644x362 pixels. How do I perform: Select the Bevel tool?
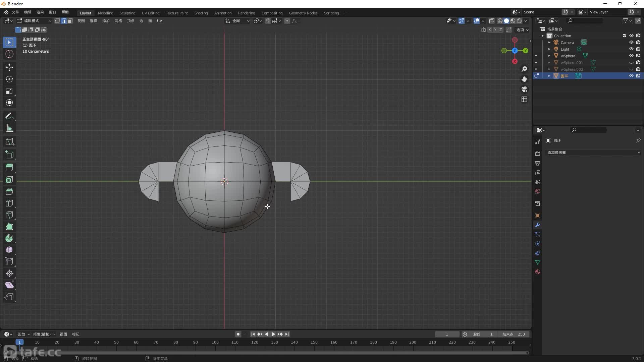tap(9, 191)
